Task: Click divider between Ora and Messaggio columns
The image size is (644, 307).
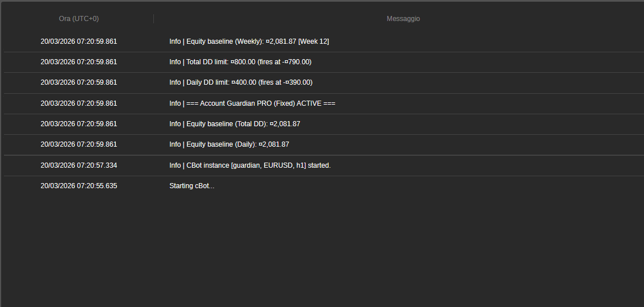Action: click(153, 19)
